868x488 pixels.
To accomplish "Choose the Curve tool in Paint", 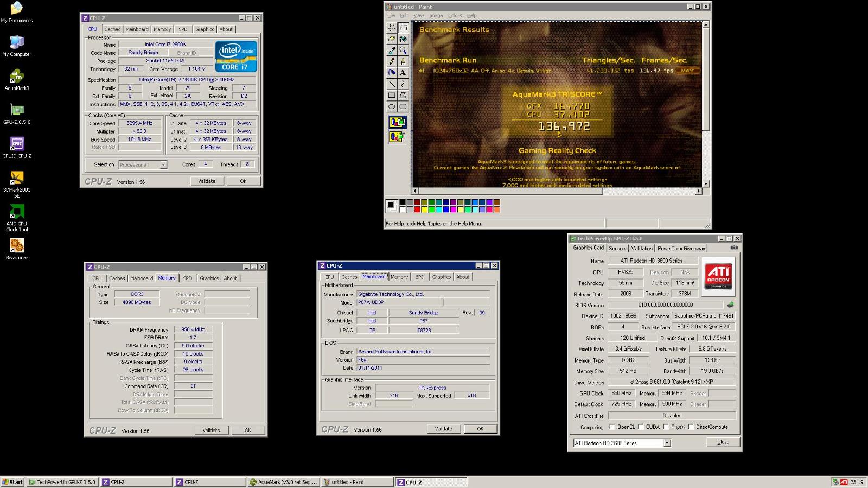I will tap(403, 84).
